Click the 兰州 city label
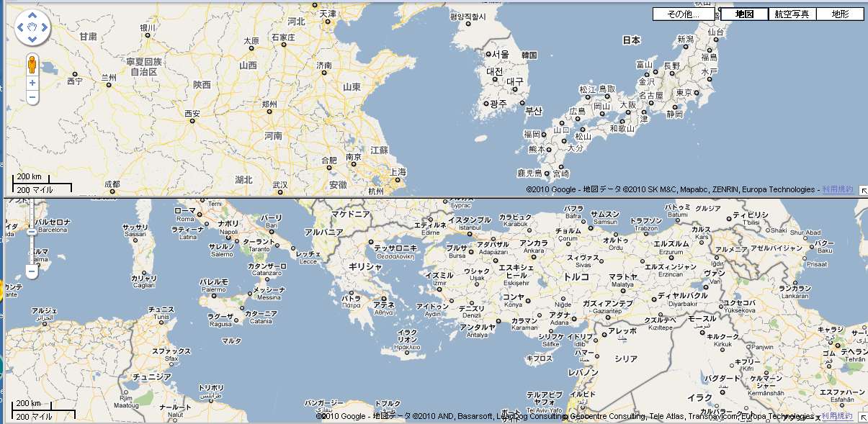 point(109,77)
